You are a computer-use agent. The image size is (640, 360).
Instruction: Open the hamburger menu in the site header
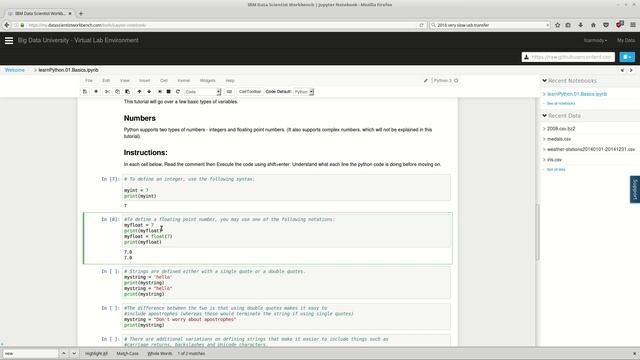9,40
